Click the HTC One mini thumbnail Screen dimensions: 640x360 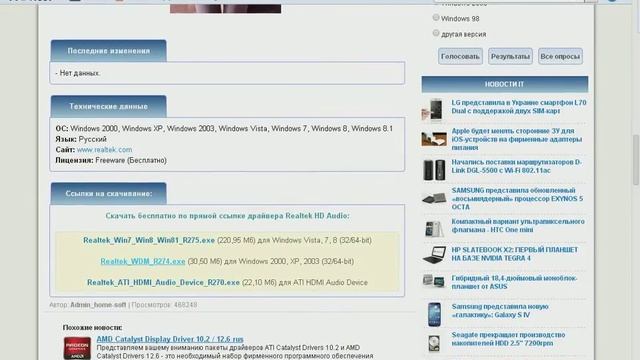pos(434,229)
